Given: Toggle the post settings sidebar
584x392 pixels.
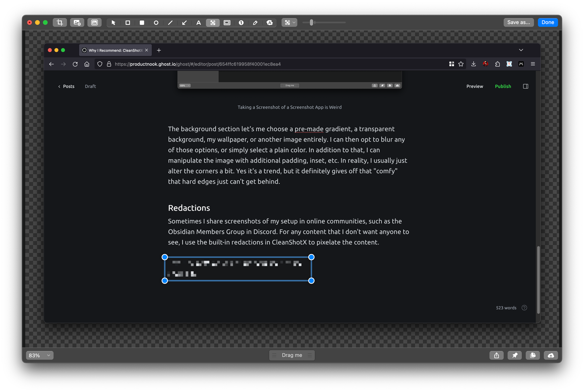Looking at the screenshot, I should (x=526, y=86).
